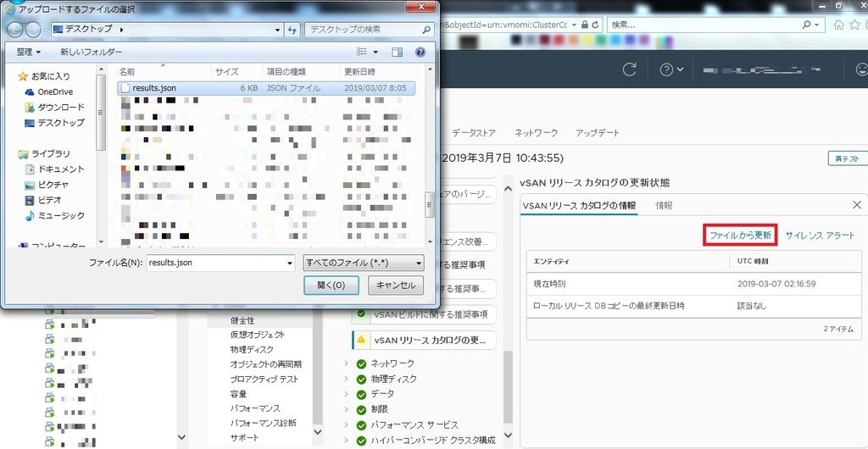The height and width of the screenshot is (449, 868).
Task: Click サイレンス アラート link
Action: click(820, 235)
